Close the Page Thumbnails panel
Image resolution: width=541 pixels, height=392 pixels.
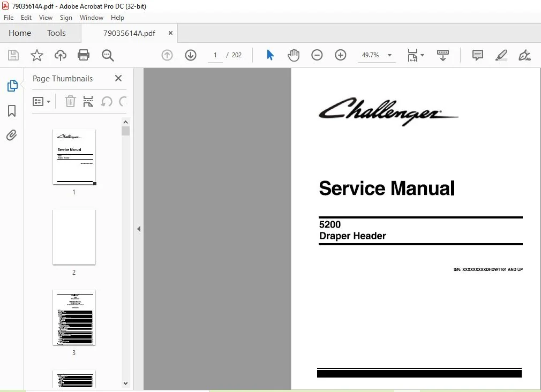click(x=118, y=78)
